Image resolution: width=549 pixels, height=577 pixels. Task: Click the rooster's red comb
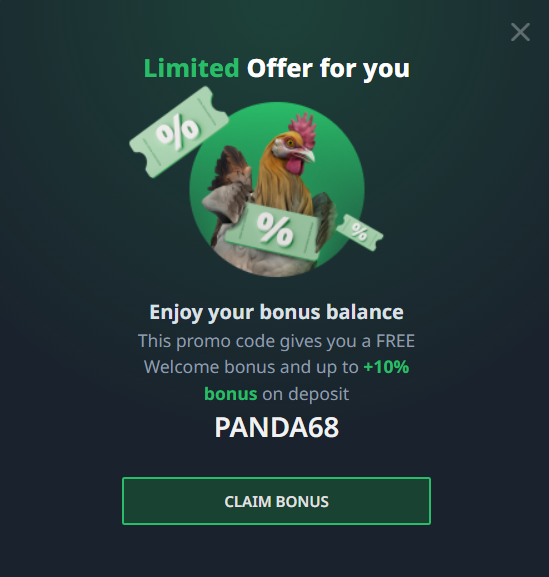click(x=304, y=129)
